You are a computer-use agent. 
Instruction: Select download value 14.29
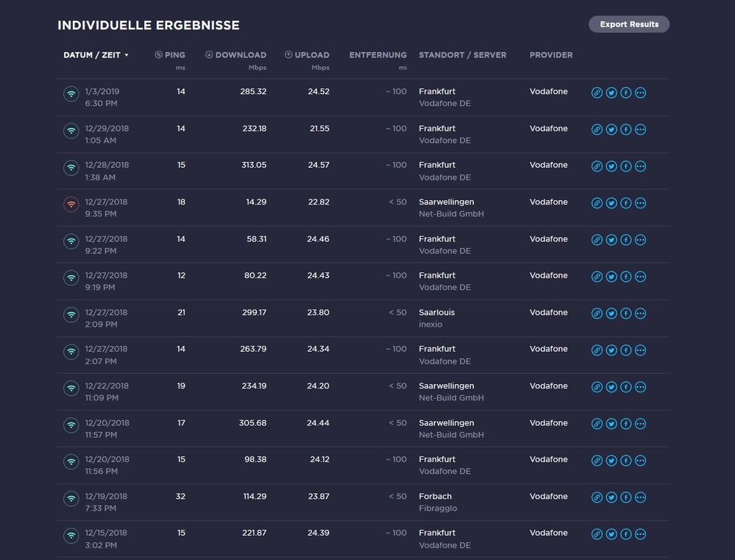click(256, 202)
